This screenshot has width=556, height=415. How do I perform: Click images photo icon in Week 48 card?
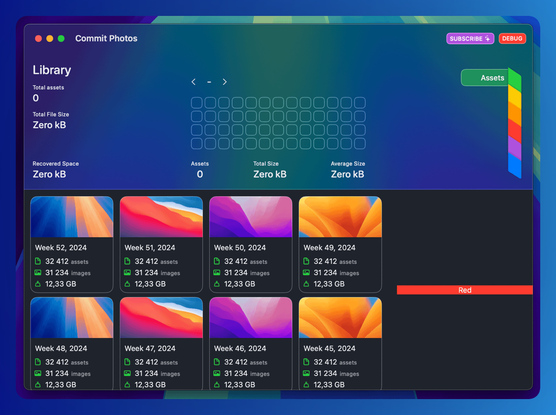[x=38, y=373]
